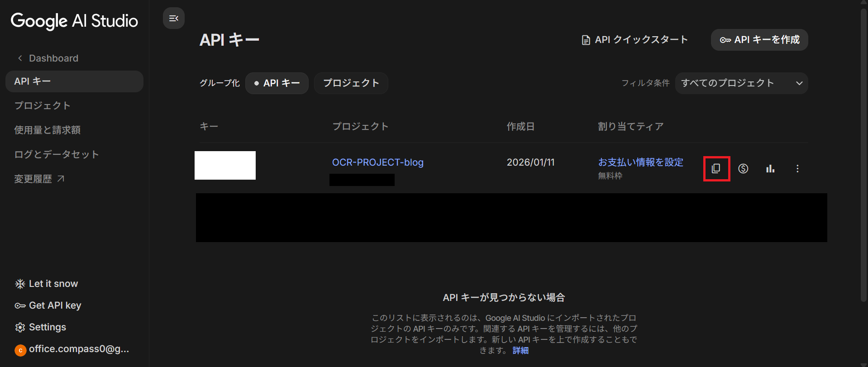Viewport: 868px width, 367px height.
Task: Click the 詳細 link
Action: point(520,351)
